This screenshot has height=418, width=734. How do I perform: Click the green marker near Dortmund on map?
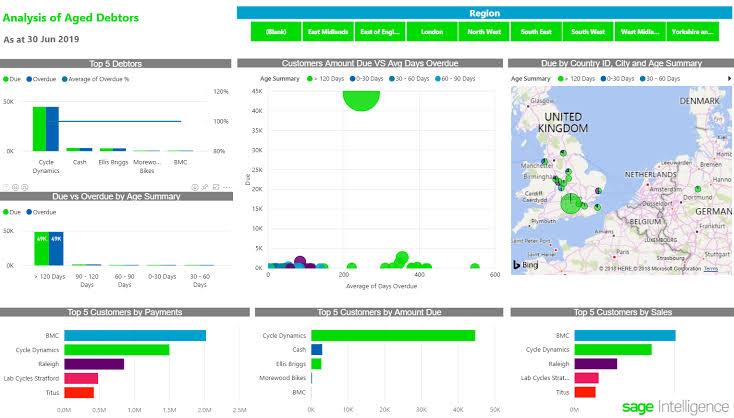(698, 189)
